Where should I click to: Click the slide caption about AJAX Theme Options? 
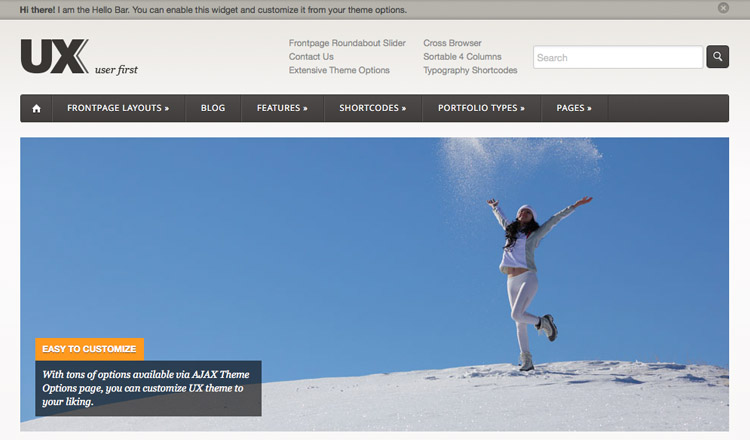point(148,388)
